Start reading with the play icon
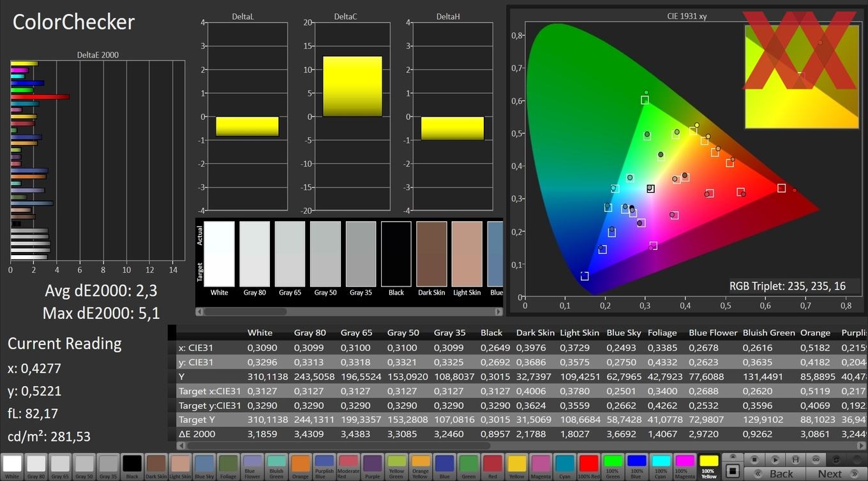The width and height of the screenshot is (868, 481). point(775,460)
